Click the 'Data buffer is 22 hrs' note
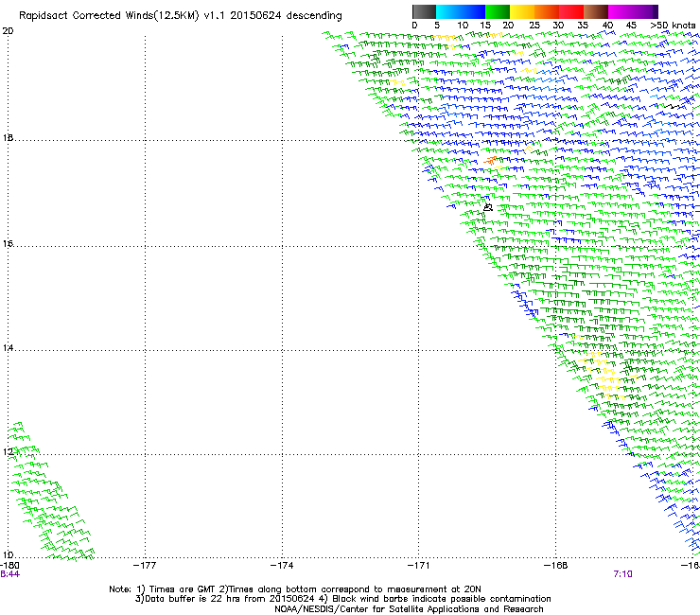This screenshot has width=700, height=615. pyautogui.click(x=342, y=599)
